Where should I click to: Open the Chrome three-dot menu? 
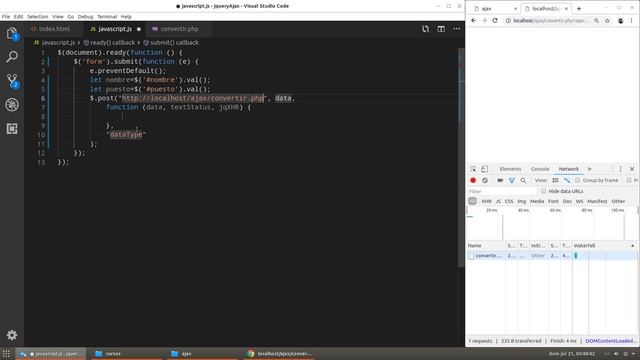pos(631,20)
